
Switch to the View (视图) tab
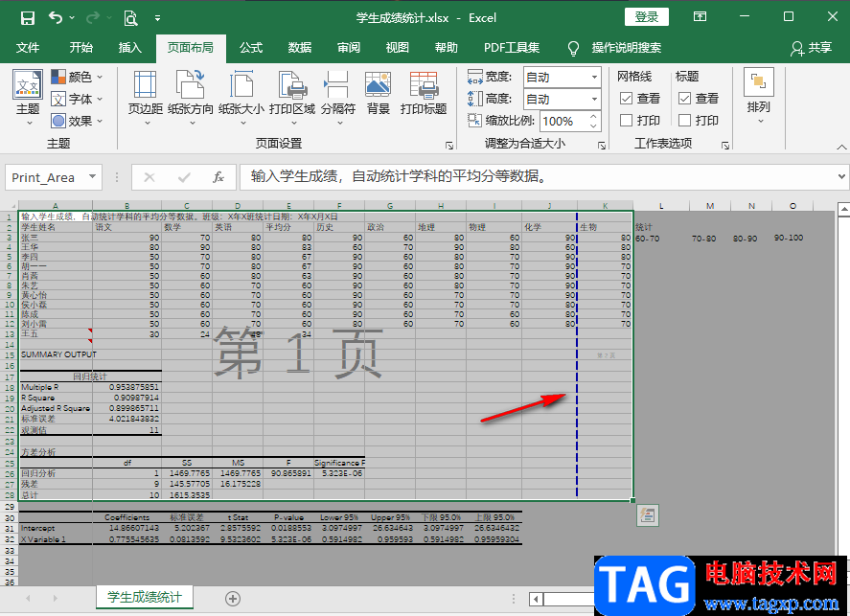click(398, 48)
